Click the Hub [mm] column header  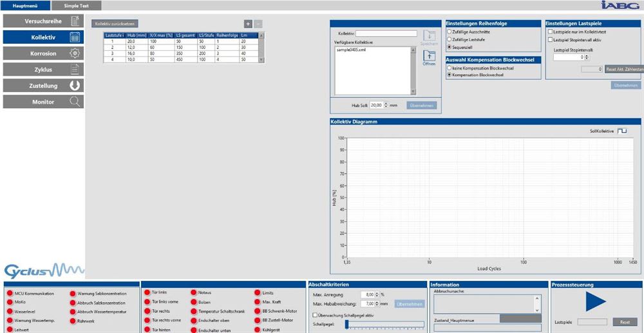137,35
